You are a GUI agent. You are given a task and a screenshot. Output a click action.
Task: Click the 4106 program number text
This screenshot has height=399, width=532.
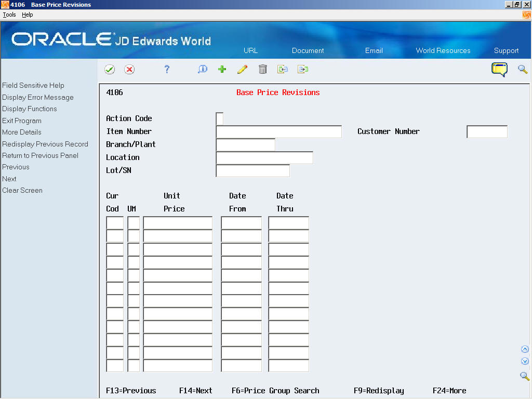[114, 92]
